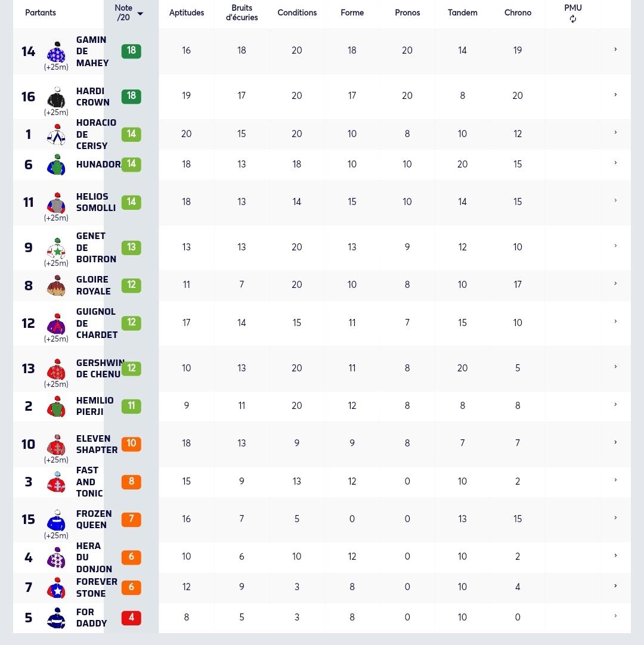
Task: Click For Daddy's striped jockey silk icon
Action: click(57, 618)
